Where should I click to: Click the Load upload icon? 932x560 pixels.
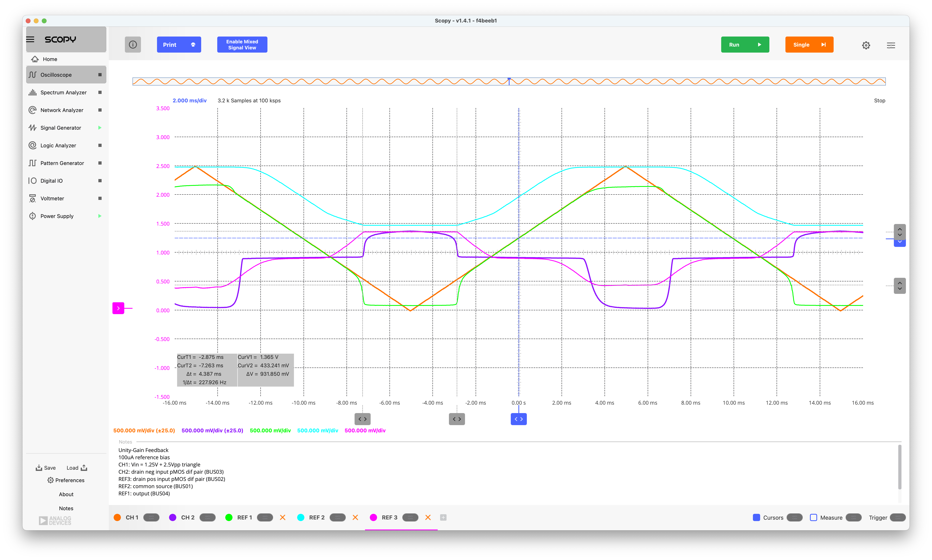click(x=84, y=468)
